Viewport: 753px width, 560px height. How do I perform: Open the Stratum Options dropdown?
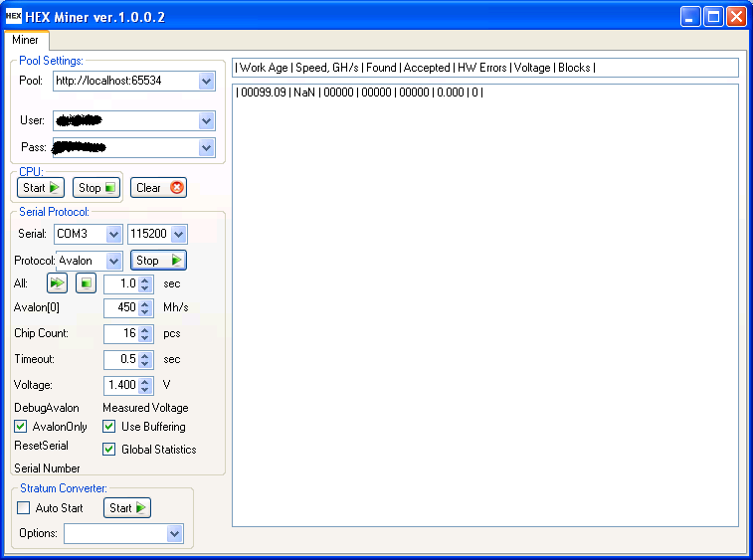click(x=175, y=534)
